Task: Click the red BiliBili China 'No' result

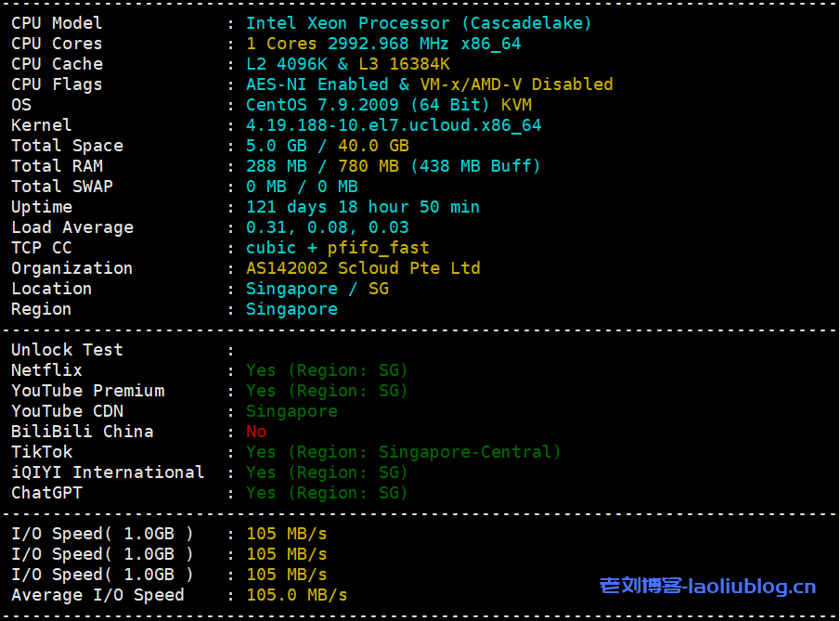Action: tap(256, 432)
